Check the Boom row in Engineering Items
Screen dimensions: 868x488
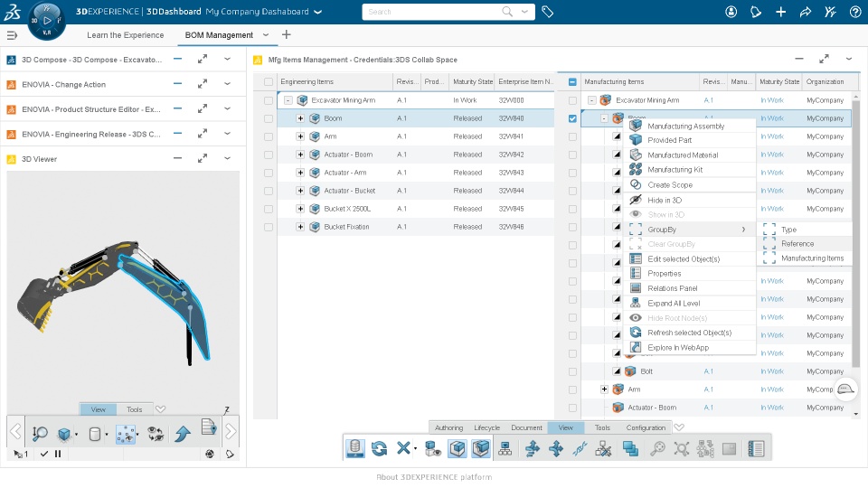pyautogui.click(x=269, y=118)
